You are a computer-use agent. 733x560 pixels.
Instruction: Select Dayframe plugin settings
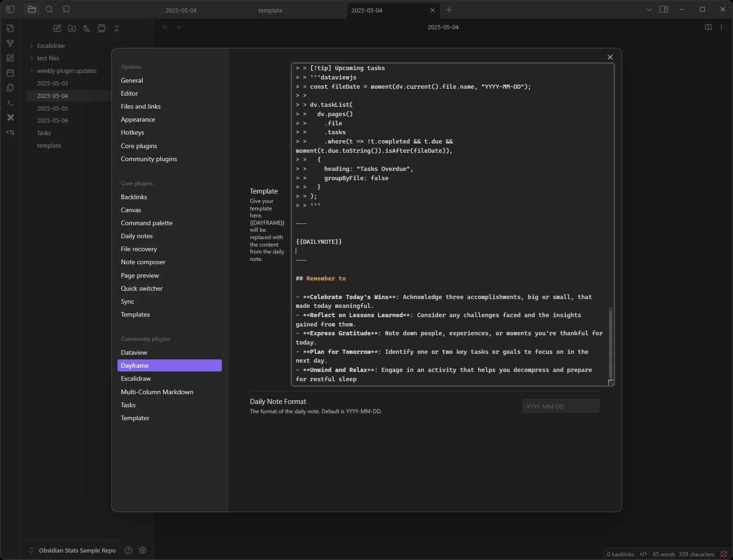point(169,365)
